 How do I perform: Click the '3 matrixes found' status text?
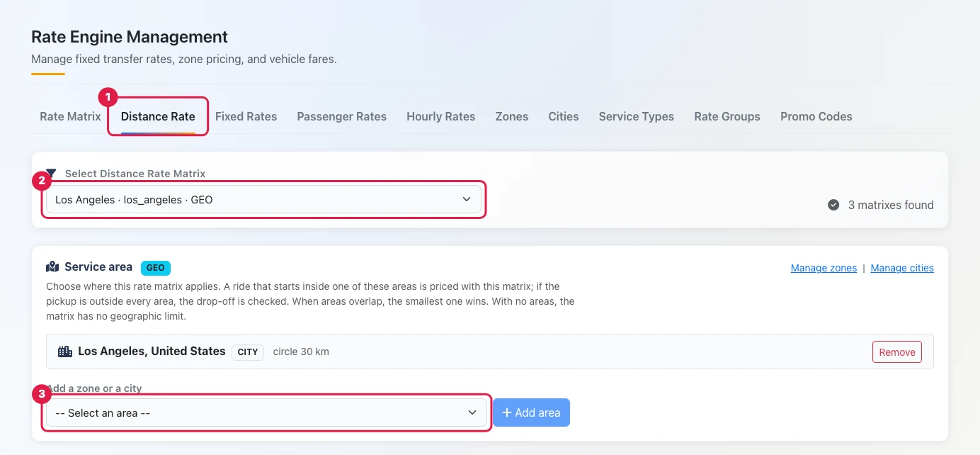tap(891, 205)
